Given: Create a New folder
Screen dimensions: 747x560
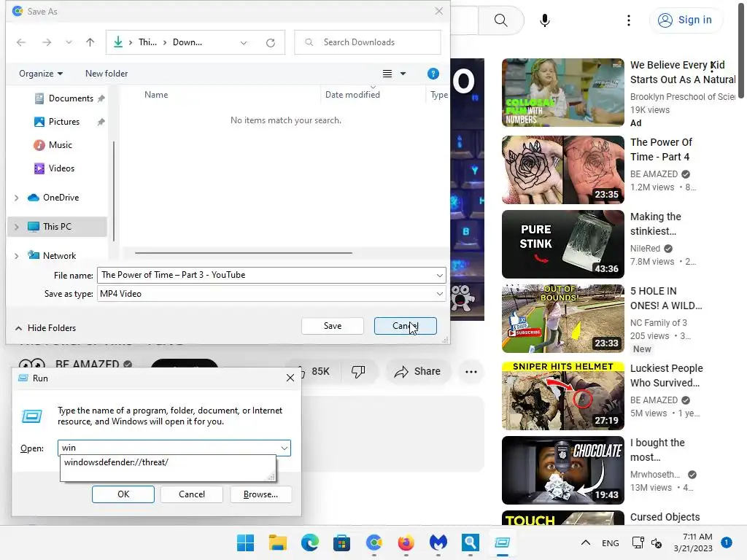Looking at the screenshot, I should (x=107, y=74).
